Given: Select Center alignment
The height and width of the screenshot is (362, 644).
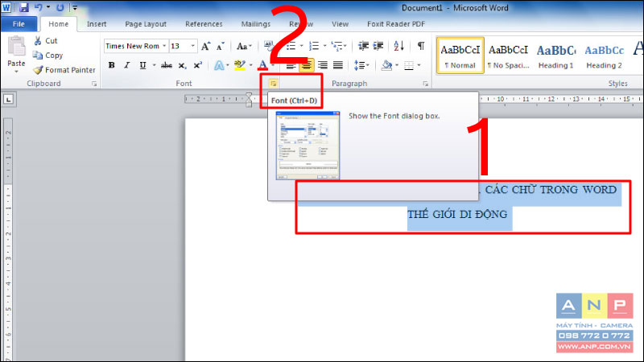Looking at the screenshot, I should pos(307,65).
